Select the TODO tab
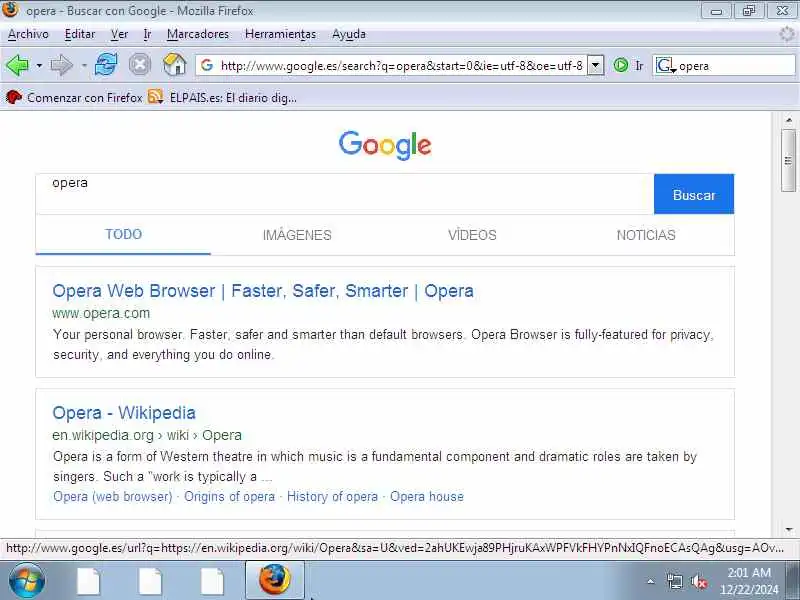The height and width of the screenshot is (600, 800). [x=123, y=235]
